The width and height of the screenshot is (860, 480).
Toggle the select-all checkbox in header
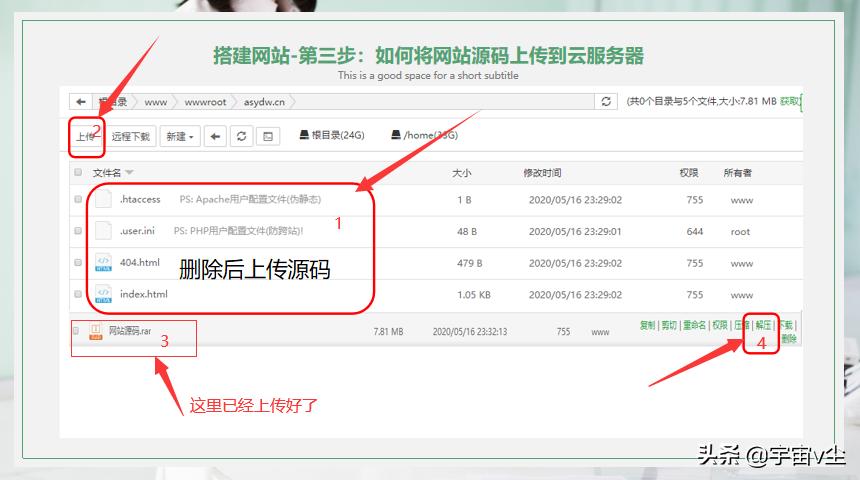pos(78,172)
